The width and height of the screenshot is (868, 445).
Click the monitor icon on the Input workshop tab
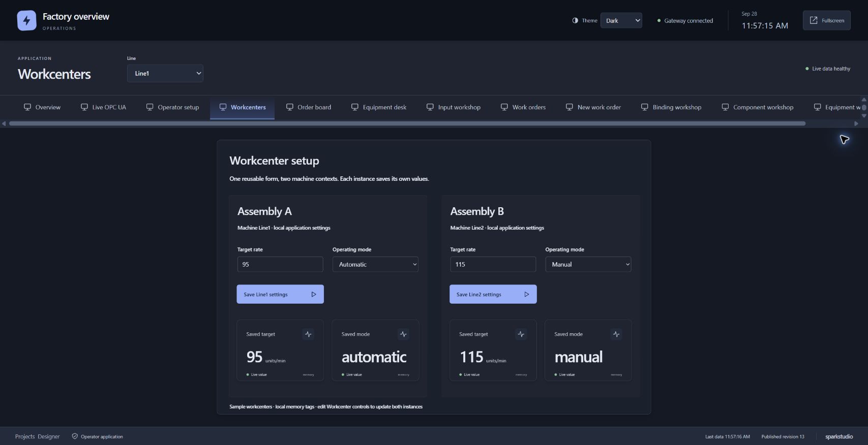pos(430,107)
